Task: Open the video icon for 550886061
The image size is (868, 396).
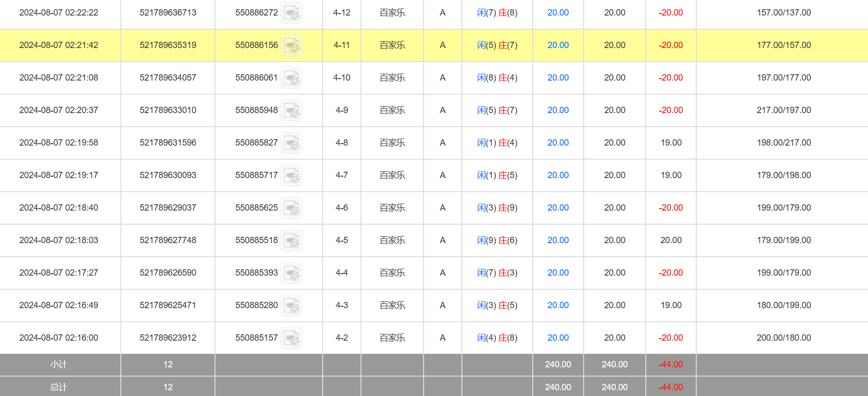Action: 292,78
